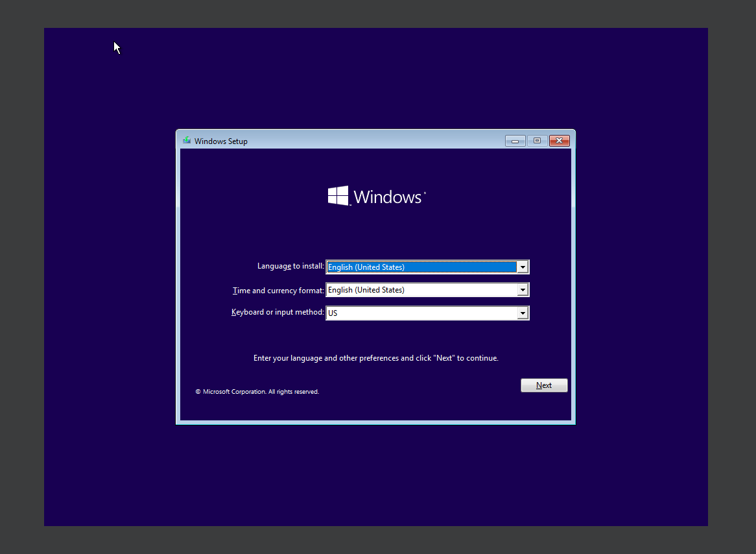Viewport: 756px width, 554px height.
Task: Minimize the Windows Setup window
Action: pyautogui.click(x=515, y=140)
